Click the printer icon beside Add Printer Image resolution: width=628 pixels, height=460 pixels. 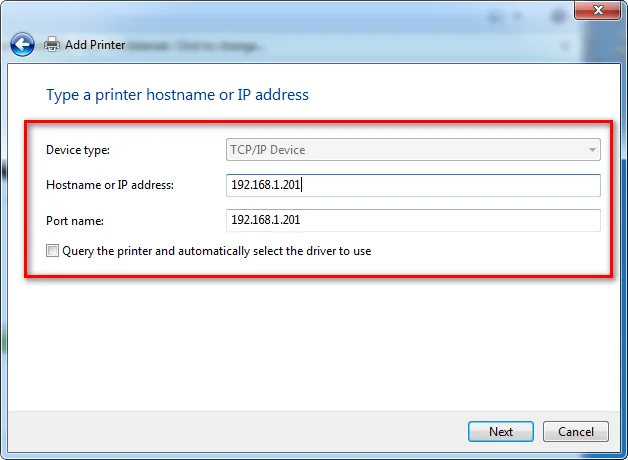(50, 44)
